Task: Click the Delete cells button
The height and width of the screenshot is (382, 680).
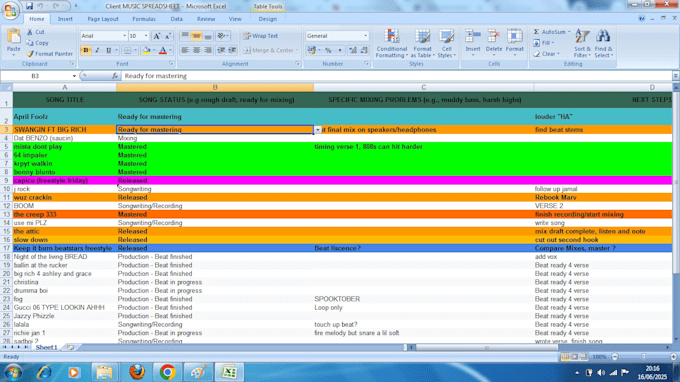Action: tap(494, 43)
